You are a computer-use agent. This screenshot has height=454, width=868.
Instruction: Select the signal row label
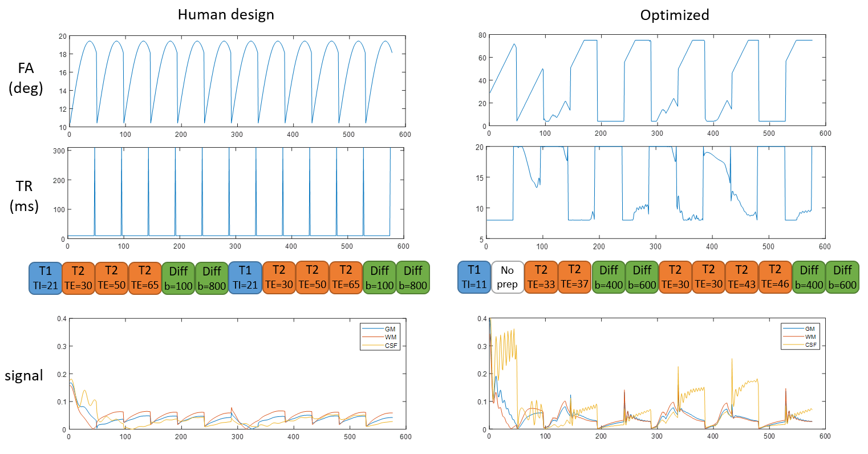24,375
